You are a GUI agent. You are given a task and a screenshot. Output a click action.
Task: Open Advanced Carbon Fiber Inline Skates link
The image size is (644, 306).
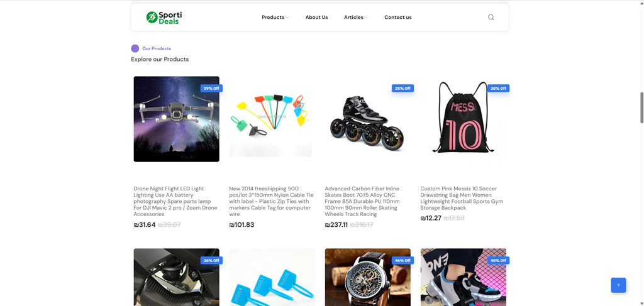[363, 202]
